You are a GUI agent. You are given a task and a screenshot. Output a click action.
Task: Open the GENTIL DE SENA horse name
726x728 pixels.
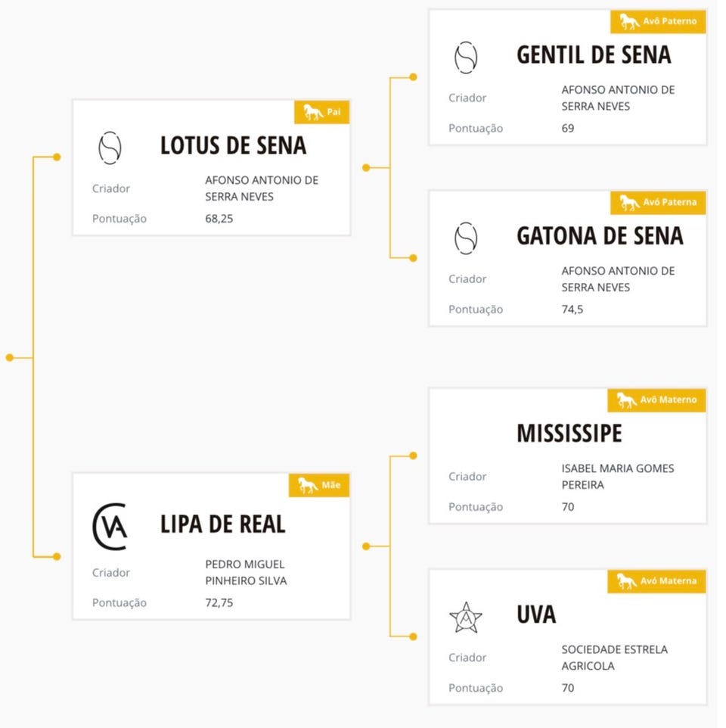tap(594, 54)
